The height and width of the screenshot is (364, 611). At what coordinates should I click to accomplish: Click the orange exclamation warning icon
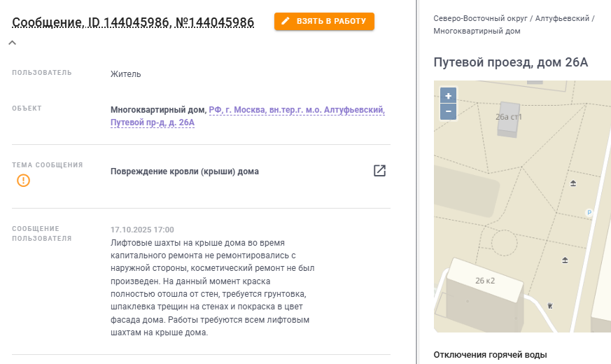point(23,181)
